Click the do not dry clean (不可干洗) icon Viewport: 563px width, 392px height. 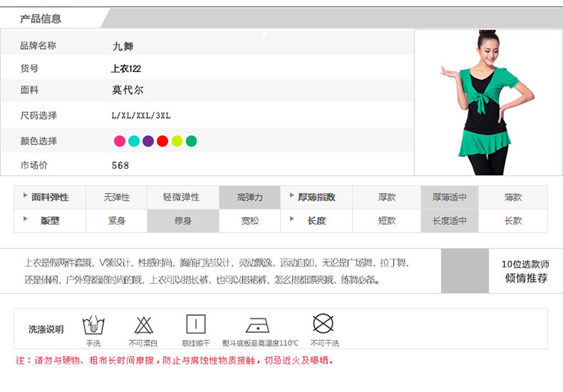coord(324,324)
